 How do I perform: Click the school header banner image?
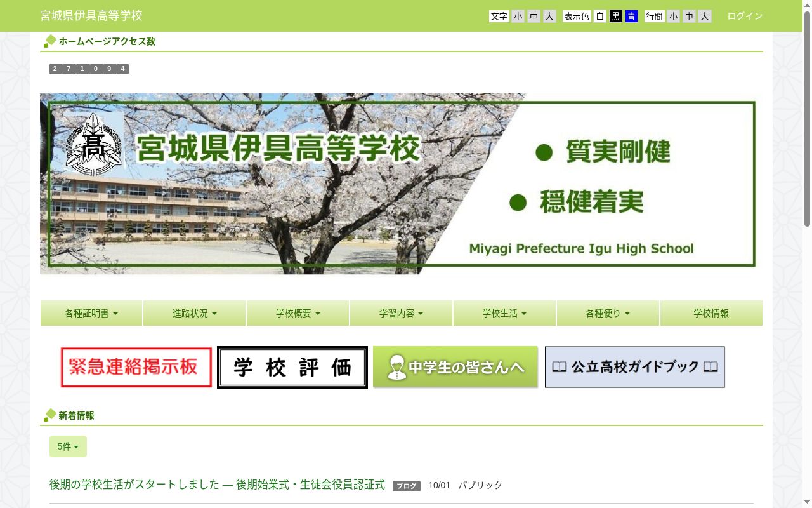pyautogui.click(x=401, y=184)
